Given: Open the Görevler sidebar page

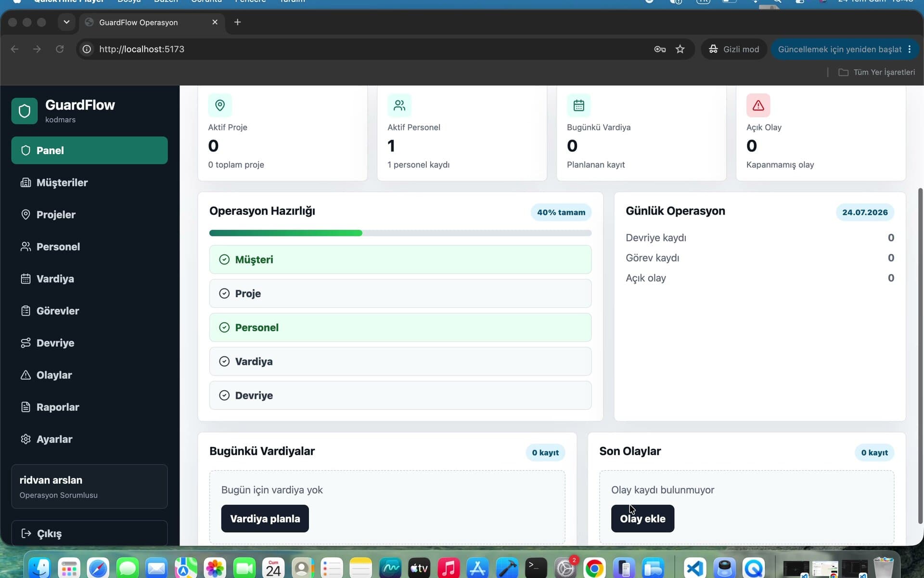Looking at the screenshot, I should pyautogui.click(x=90, y=311).
